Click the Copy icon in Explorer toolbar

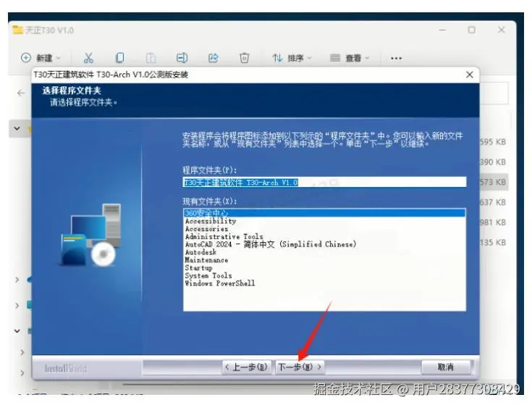pos(119,58)
